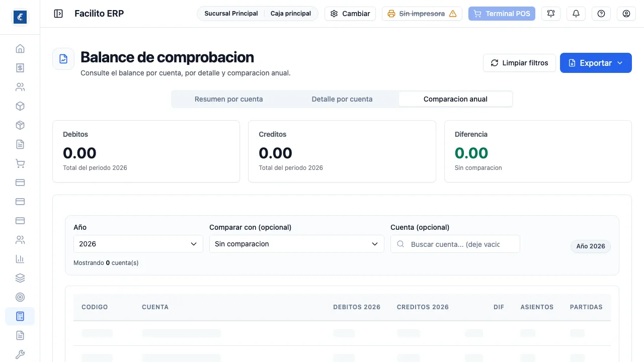Click the CODIGO column header
644x362 pixels.
pos(95,307)
